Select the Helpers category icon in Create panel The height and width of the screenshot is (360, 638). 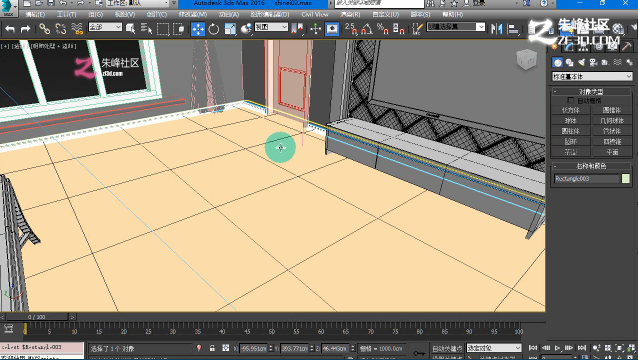tap(605, 62)
